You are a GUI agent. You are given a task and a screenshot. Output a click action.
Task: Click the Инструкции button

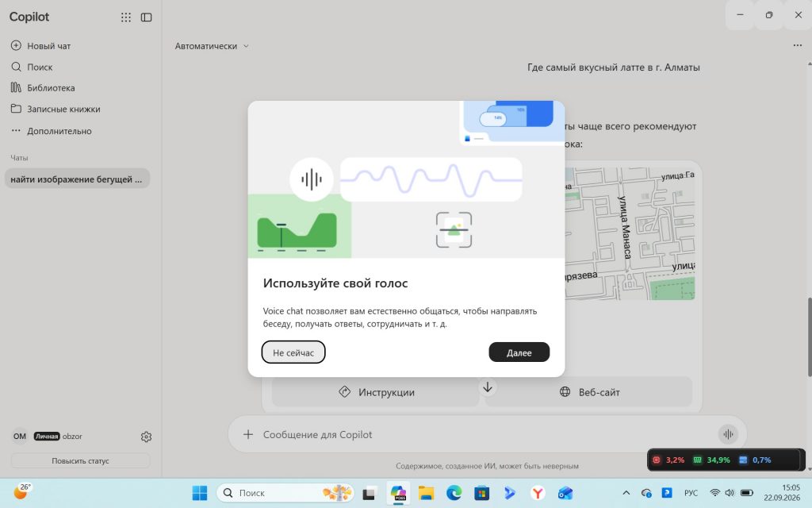[x=376, y=392]
